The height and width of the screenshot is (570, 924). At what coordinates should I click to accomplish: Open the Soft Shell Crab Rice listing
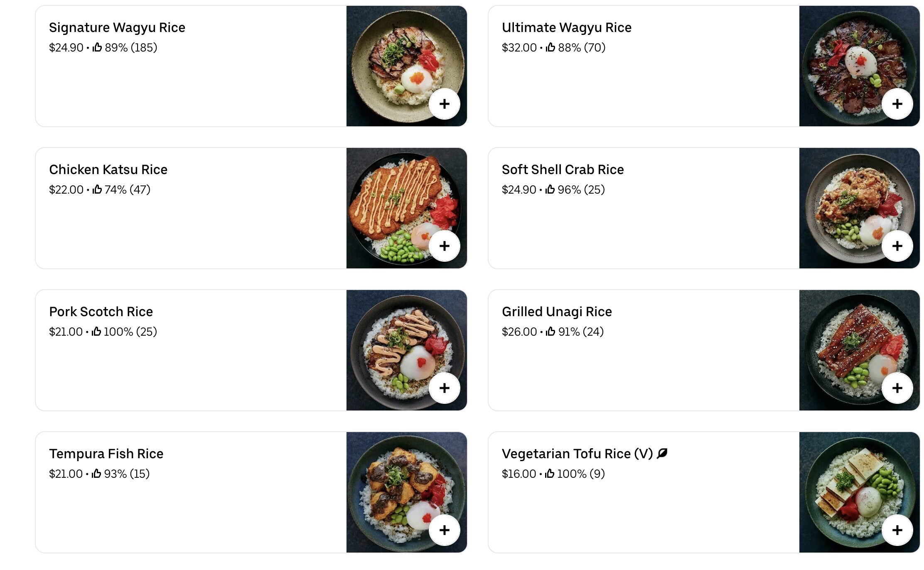[x=563, y=169]
